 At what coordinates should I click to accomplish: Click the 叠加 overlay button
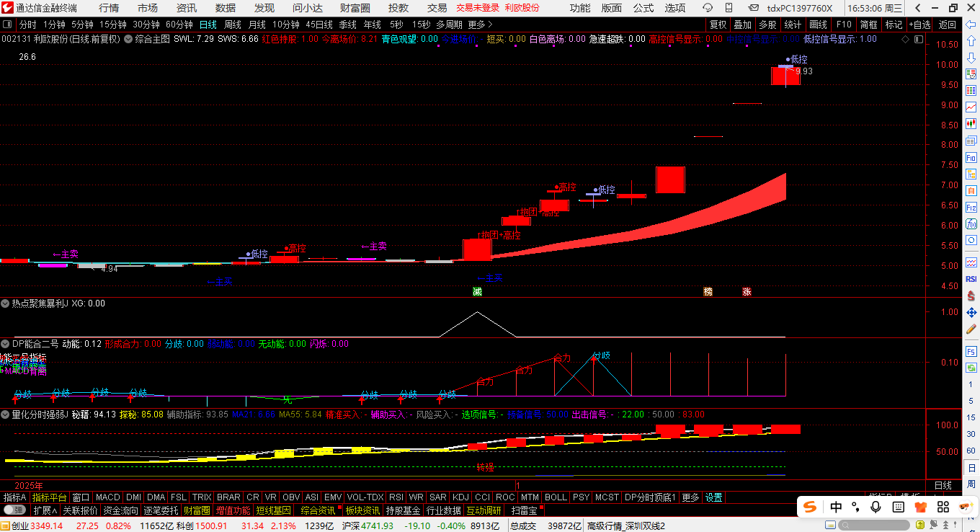pos(743,25)
